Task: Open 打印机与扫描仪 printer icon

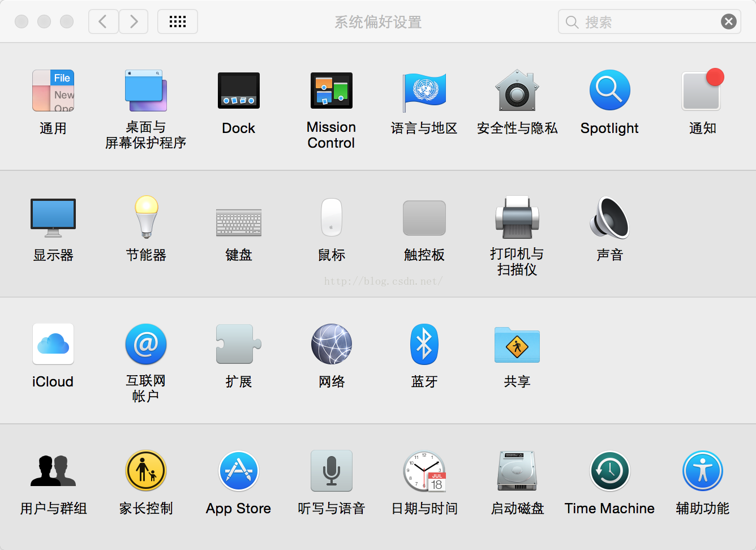Action: click(x=517, y=217)
